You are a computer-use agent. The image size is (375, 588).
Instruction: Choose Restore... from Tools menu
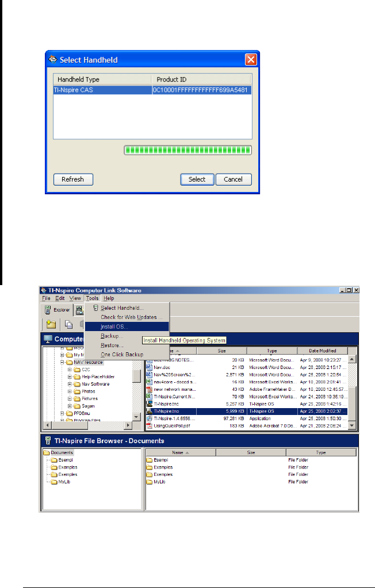pyautogui.click(x=127, y=345)
